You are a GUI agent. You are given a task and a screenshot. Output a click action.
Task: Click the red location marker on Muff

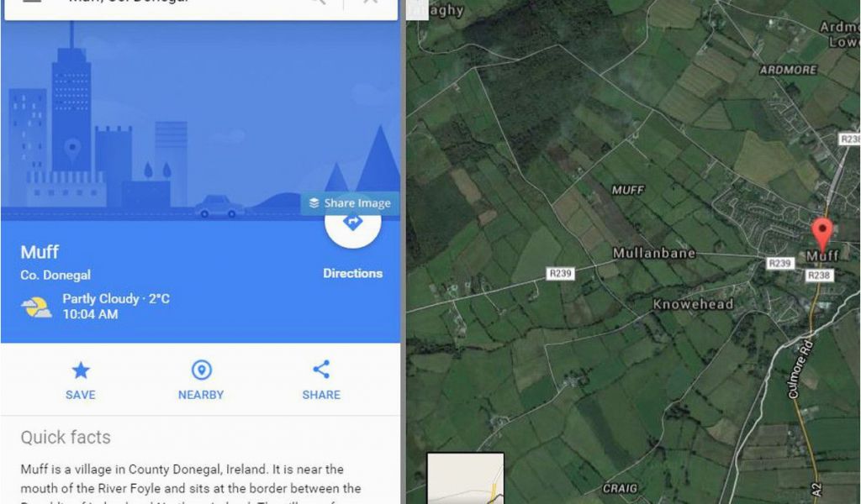(x=822, y=234)
